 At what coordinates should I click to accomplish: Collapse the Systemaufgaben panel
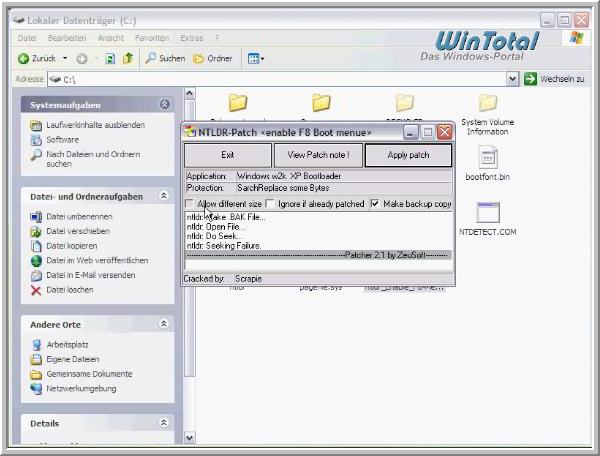pyautogui.click(x=165, y=104)
